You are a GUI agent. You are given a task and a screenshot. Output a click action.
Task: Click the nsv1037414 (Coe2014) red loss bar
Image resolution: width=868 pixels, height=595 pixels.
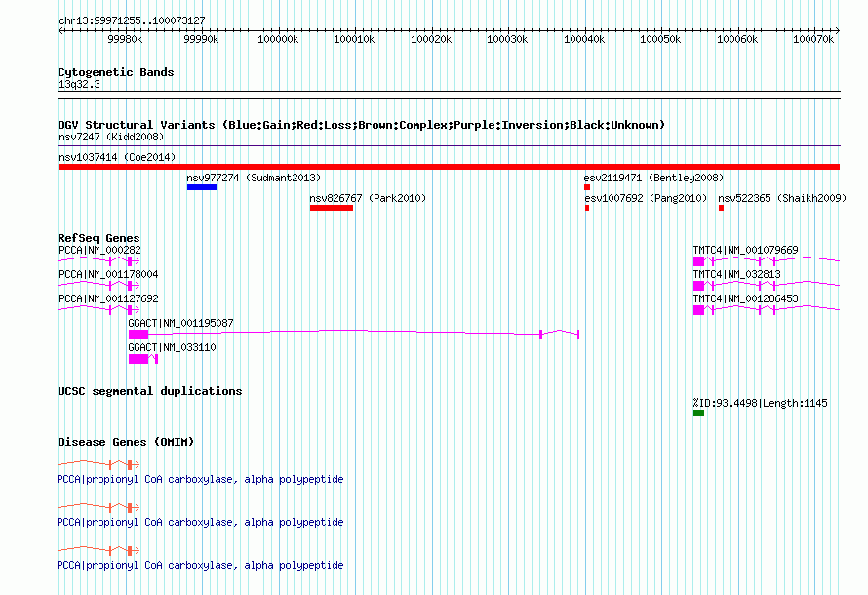449,167
